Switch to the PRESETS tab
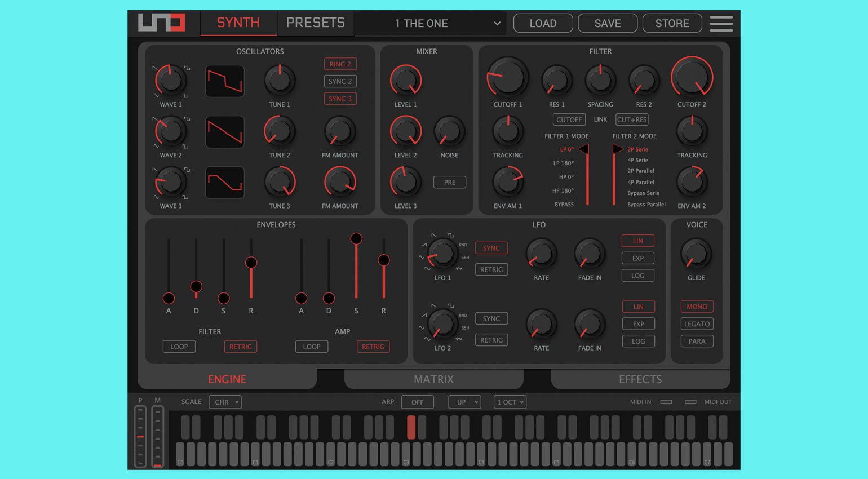 point(316,23)
